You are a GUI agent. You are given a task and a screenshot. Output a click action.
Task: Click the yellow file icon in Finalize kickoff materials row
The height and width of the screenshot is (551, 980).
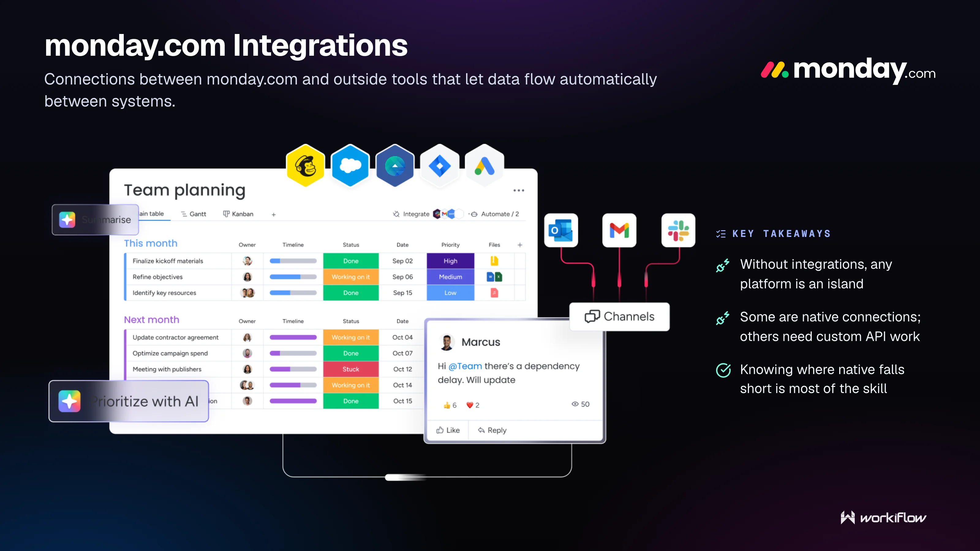coord(494,261)
